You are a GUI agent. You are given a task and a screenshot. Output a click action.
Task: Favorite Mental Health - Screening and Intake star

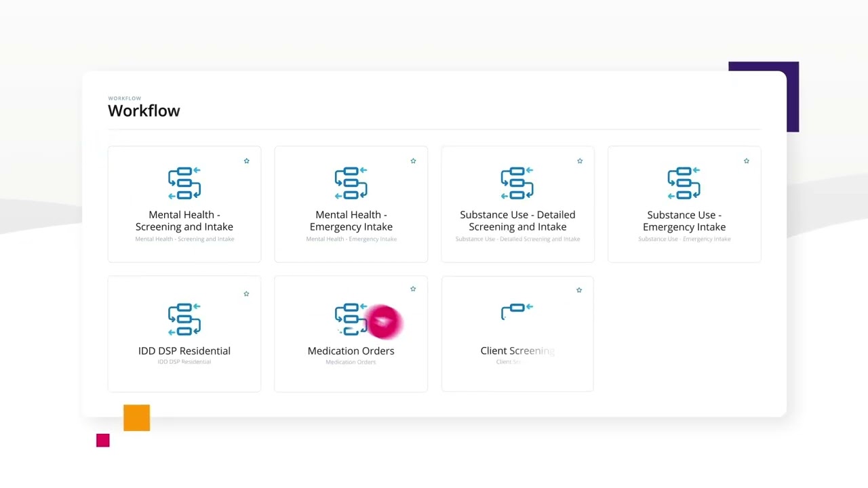click(x=247, y=161)
